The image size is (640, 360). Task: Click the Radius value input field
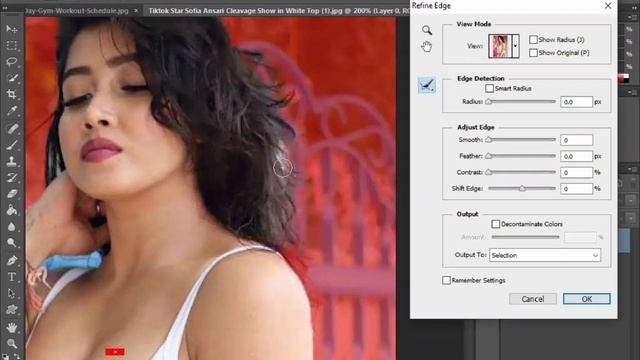point(576,102)
